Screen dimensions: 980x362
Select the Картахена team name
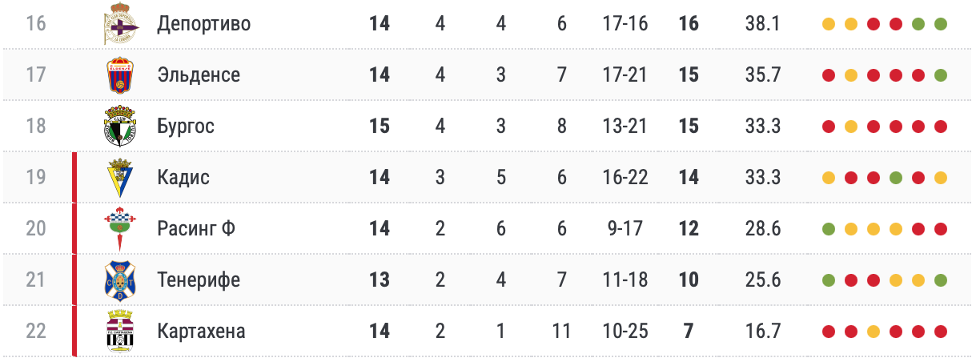click(x=201, y=332)
